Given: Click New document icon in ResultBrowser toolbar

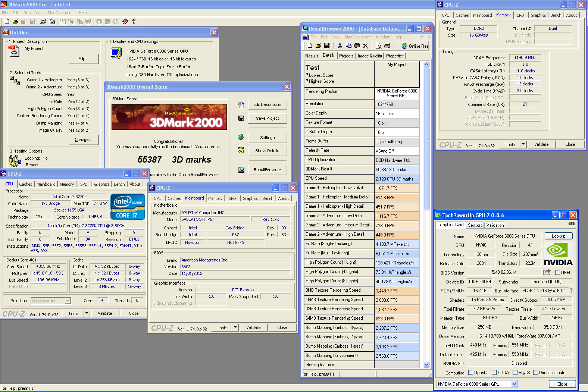Looking at the screenshot, I should [310, 46].
